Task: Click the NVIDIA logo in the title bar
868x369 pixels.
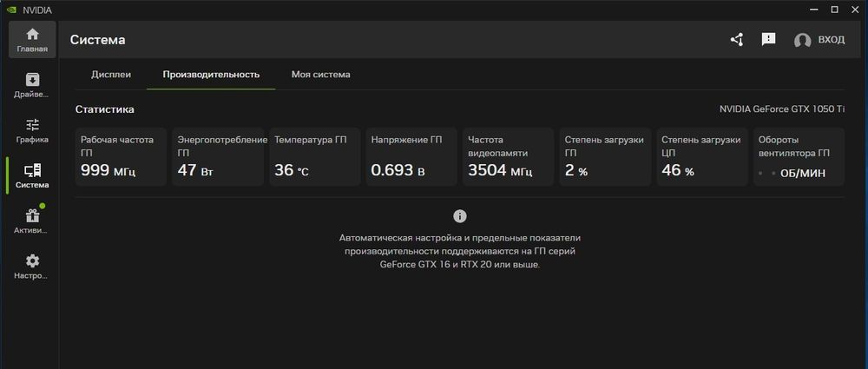Action: 11,10
